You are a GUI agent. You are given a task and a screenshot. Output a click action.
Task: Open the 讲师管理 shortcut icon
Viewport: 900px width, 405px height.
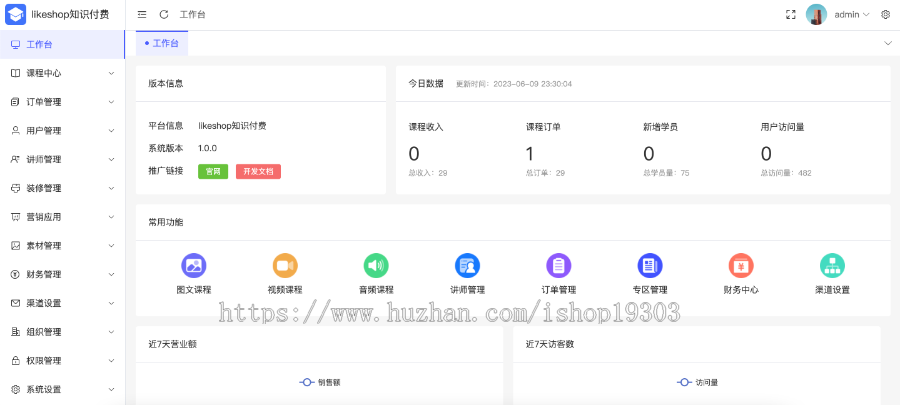pos(467,266)
